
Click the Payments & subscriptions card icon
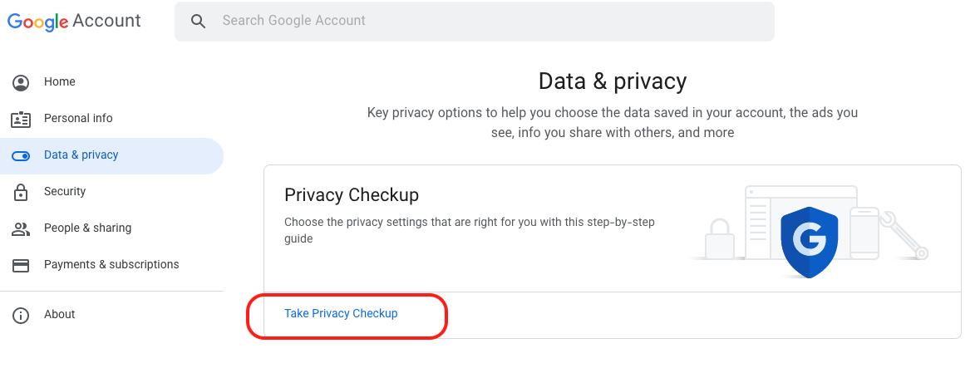(21, 266)
